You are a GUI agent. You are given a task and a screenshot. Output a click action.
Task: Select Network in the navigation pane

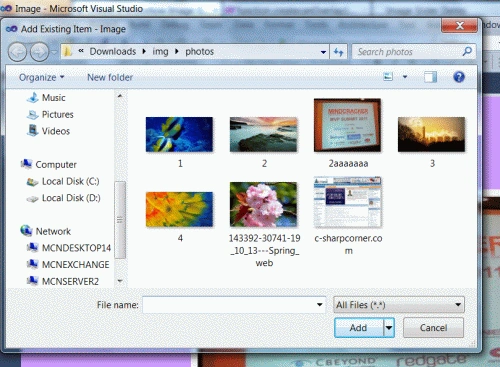click(53, 231)
